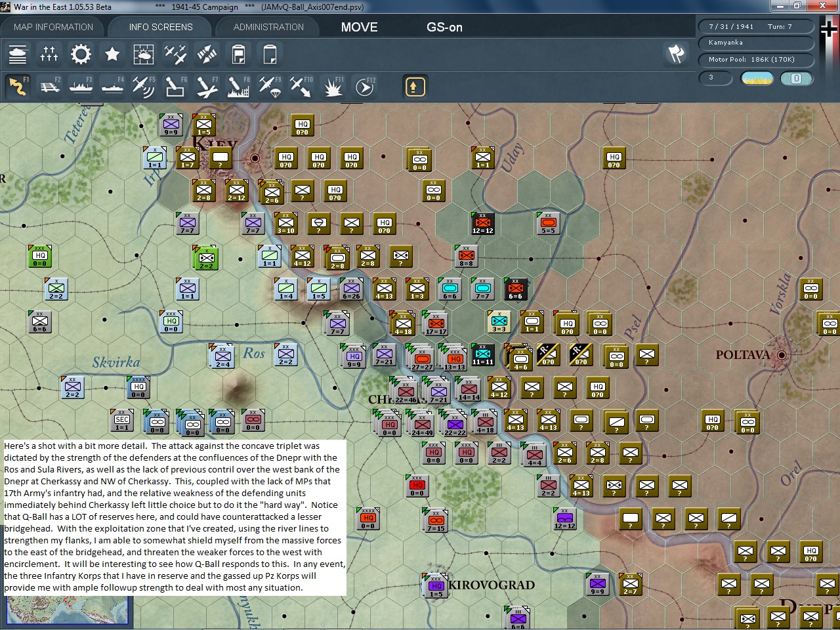Select Air Transport mode F9

coord(270,87)
